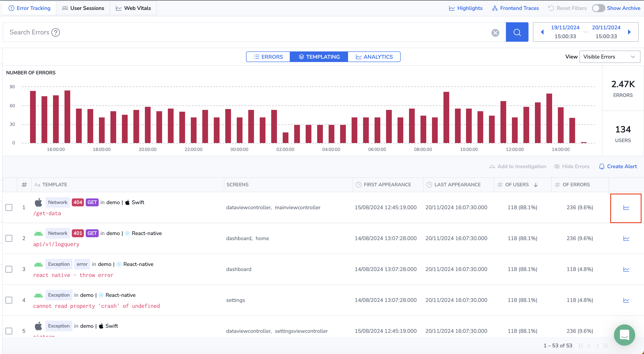This screenshot has height=354, width=644.
Task: Click Apple icon in row 5 exception
Action: click(x=38, y=326)
